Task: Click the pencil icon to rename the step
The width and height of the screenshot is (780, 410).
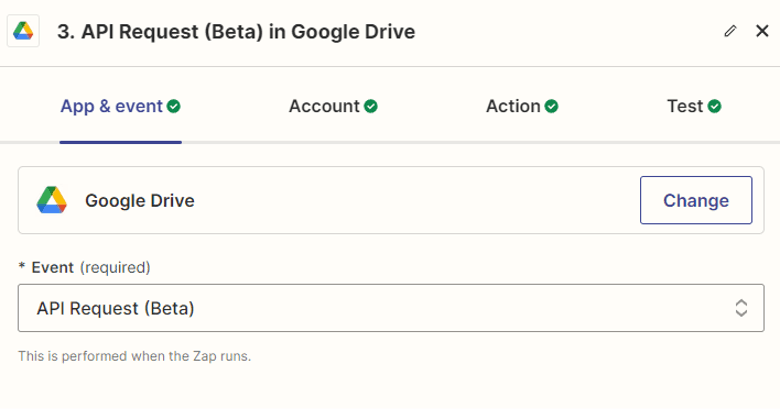Action: pos(730,32)
